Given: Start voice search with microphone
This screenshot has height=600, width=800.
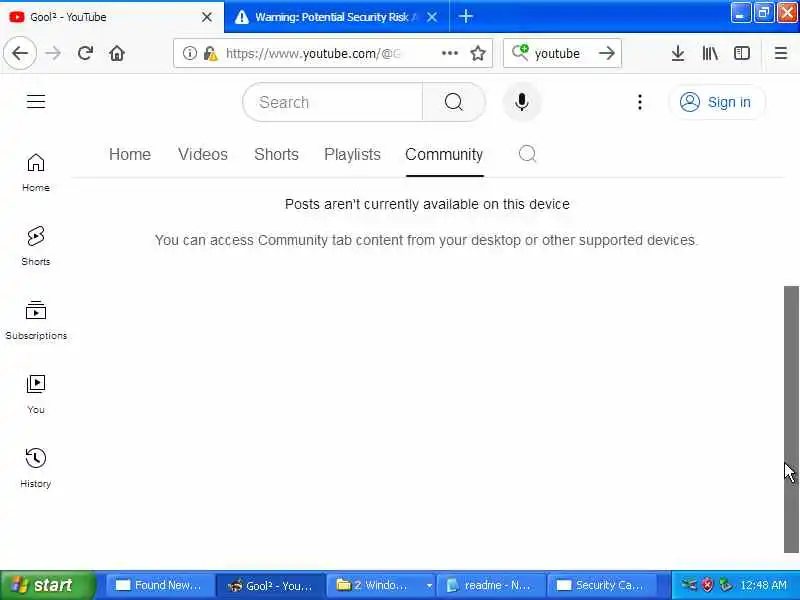Looking at the screenshot, I should click(x=521, y=102).
